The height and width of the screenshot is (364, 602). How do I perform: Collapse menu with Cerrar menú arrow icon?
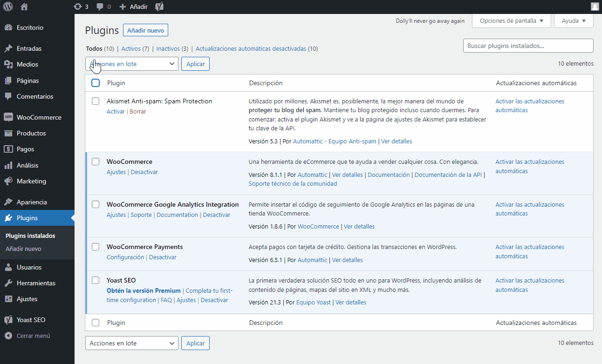tap(8, 336)
